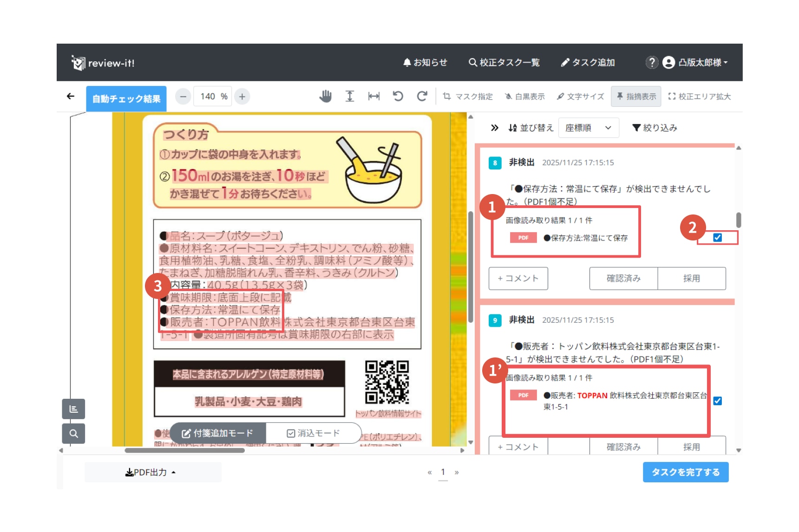Screen dimensions: 799x532
Task: Open 校正タスク一覧 in the top menu
Action: click(504, 62)
